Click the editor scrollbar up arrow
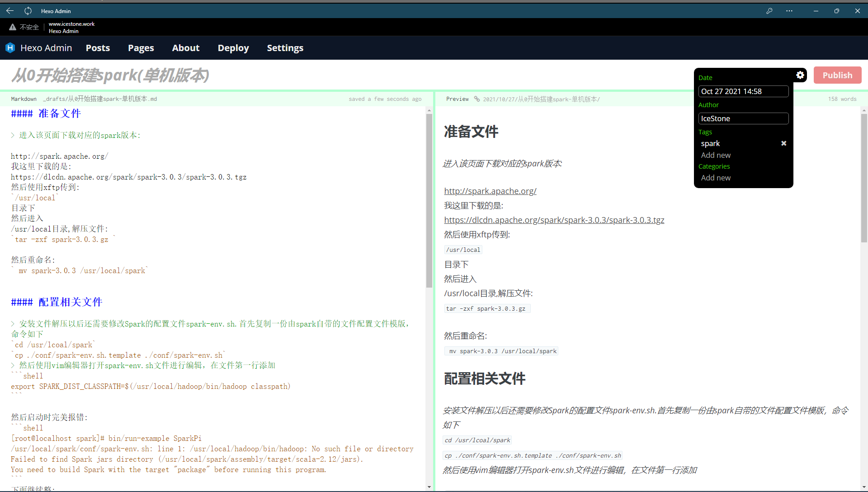868x492 pixels. click(x=429, y=110)
